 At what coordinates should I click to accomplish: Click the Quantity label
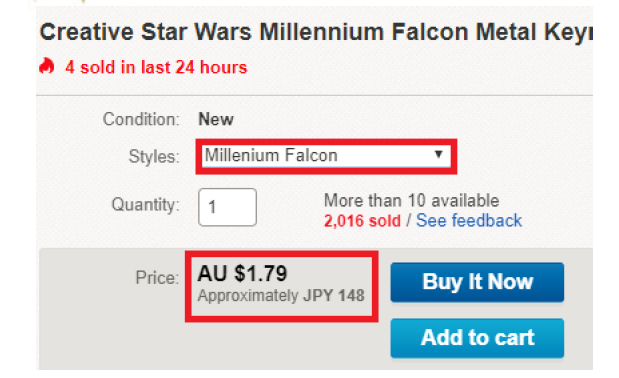(145, 205)
